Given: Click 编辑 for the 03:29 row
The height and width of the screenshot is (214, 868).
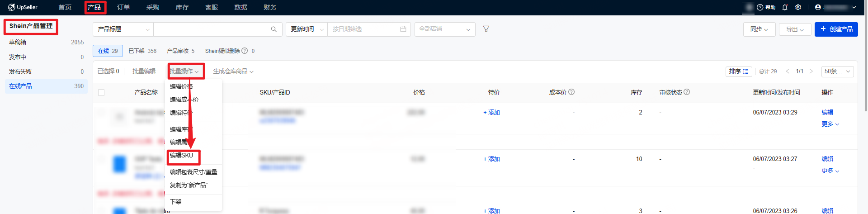Looking at the screenshot, I should pyautogui.click(x=827, y=112).
